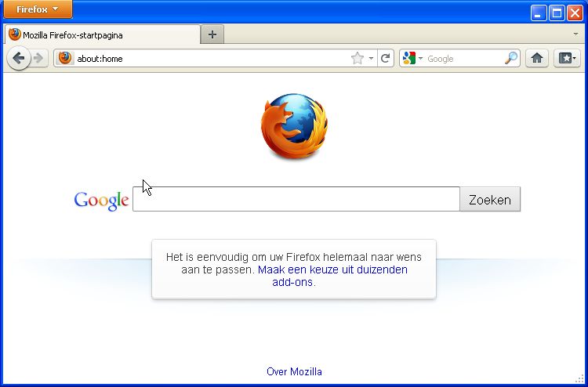Follow the Over Mozilla link
The width and height of the screenshot is (588, 387).
294,371
